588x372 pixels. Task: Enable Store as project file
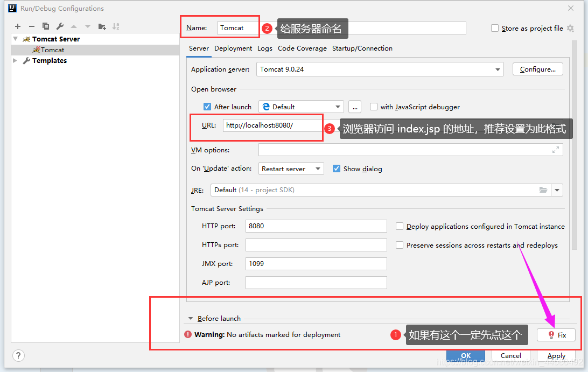(x=495, y=28)
